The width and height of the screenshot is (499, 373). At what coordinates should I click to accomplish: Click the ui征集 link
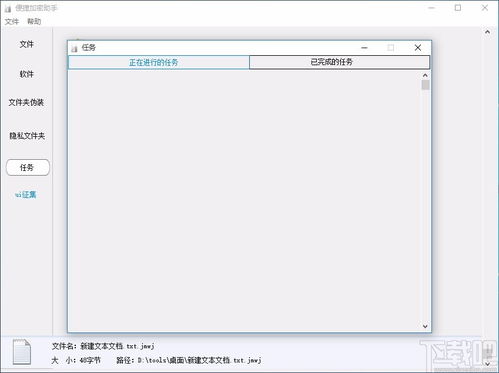pos(26,195)
